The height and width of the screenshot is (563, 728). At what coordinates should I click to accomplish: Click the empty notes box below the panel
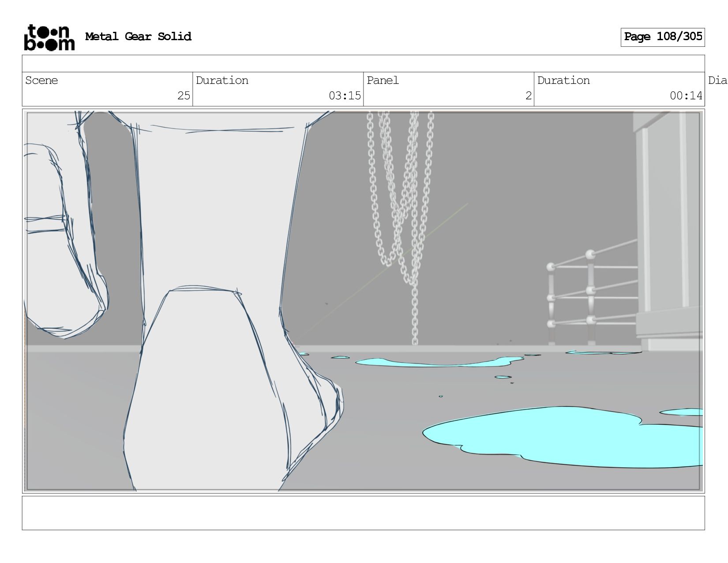pyautogui.click(x=364, y=513)
